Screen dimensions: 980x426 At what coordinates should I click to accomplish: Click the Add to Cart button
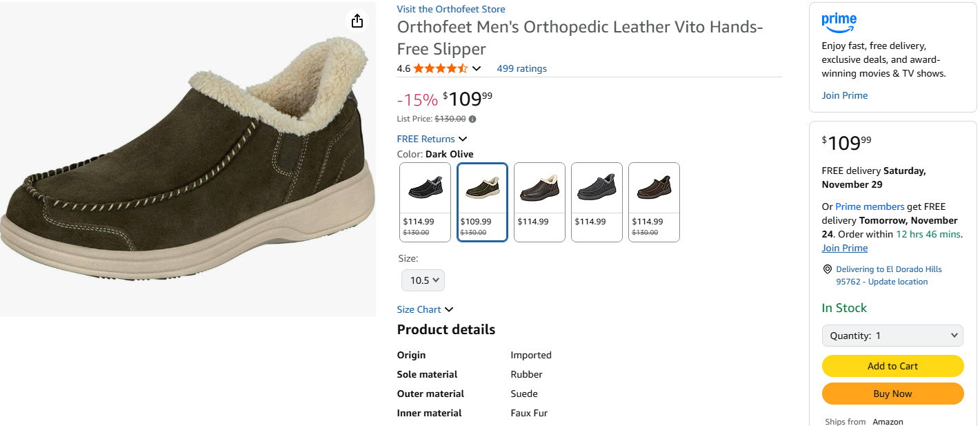[x=892, y=366]
